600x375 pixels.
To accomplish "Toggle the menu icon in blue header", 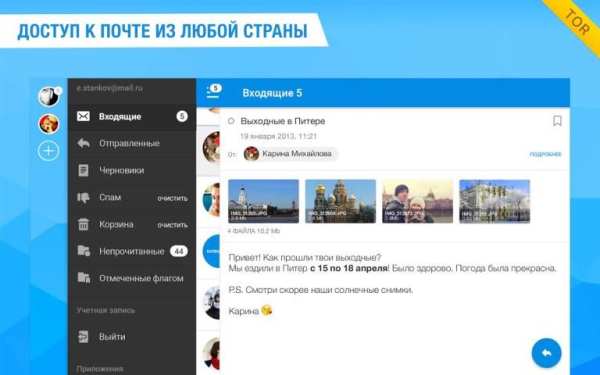I will (x=213, y=92).
